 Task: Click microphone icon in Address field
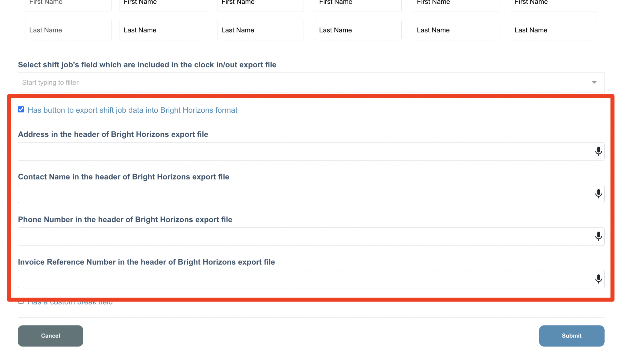[598, 151]
